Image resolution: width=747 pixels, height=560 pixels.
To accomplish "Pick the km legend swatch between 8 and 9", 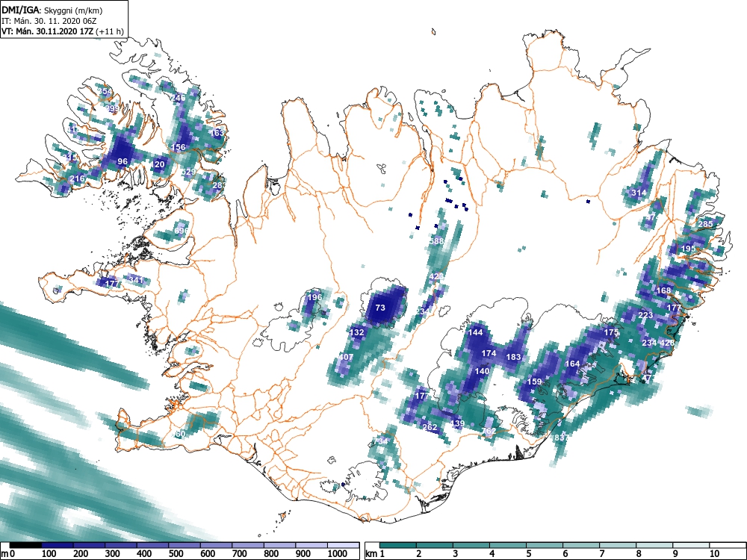I will [654, 545].
